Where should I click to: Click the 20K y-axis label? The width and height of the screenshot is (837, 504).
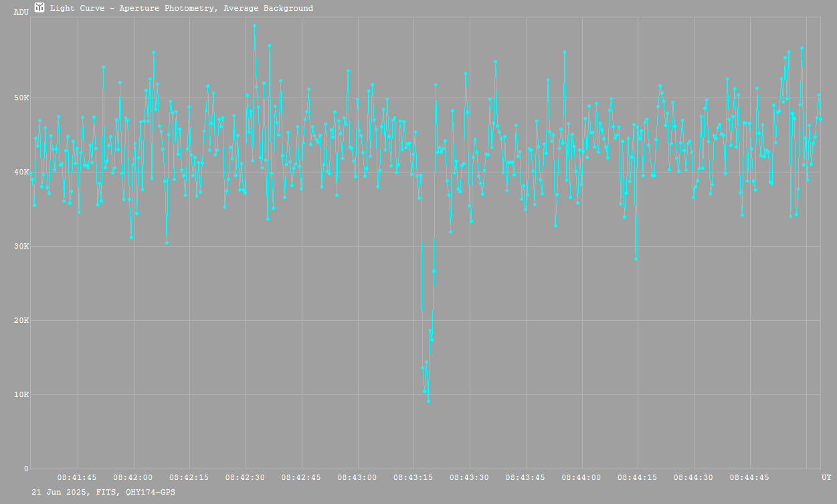click(x=22, y=321)
